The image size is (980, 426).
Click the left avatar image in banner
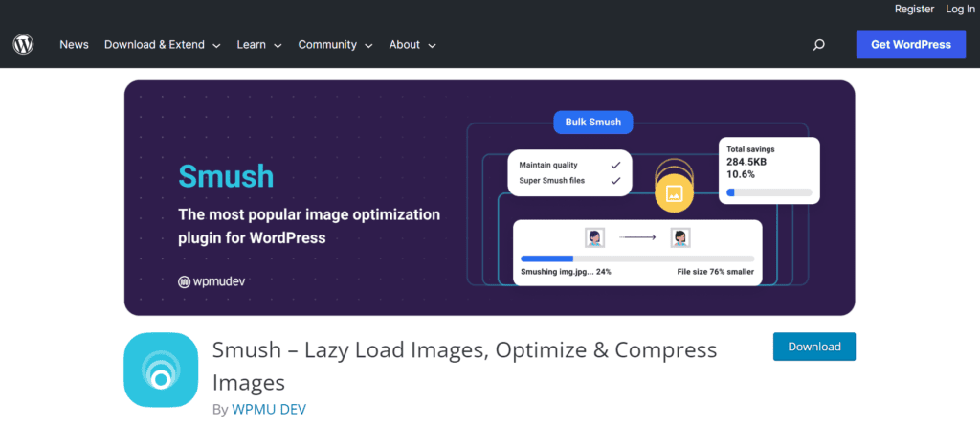coord(594,237)
